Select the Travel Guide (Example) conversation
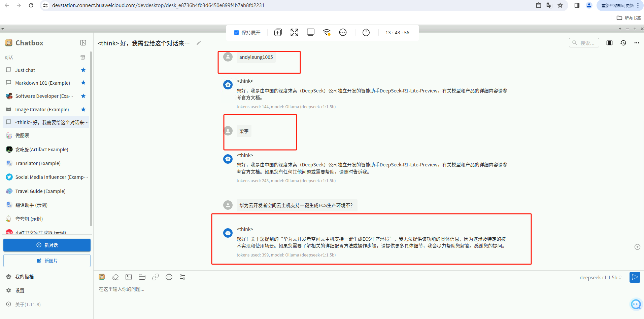This screenshot has width=644, height=319. (46, 191)
